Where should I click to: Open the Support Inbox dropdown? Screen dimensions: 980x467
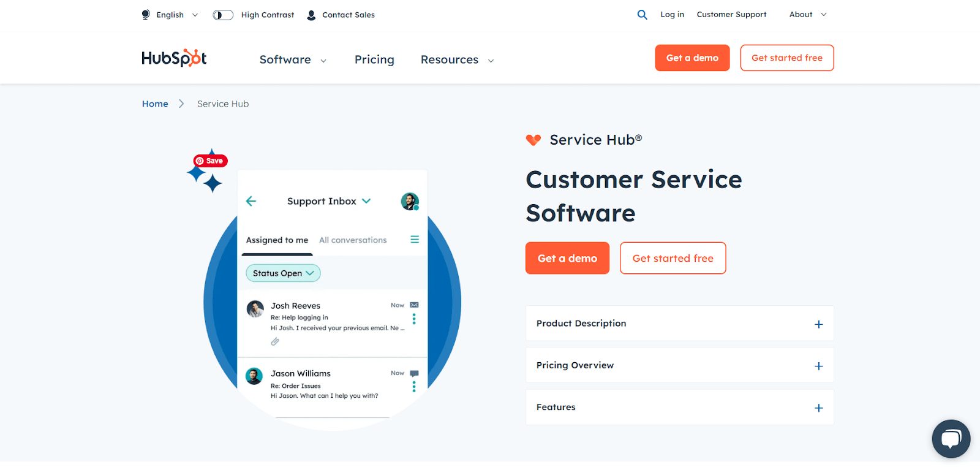click(329, 201)
